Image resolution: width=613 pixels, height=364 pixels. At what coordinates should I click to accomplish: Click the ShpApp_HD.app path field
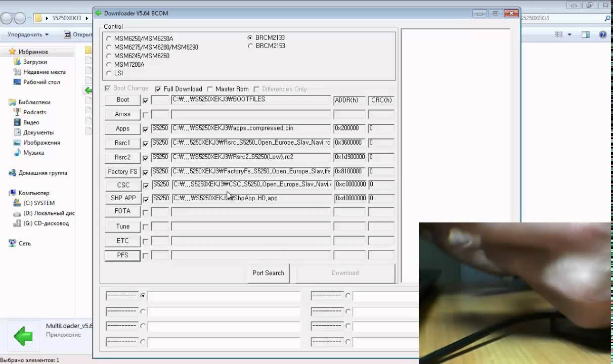[251, 198]
